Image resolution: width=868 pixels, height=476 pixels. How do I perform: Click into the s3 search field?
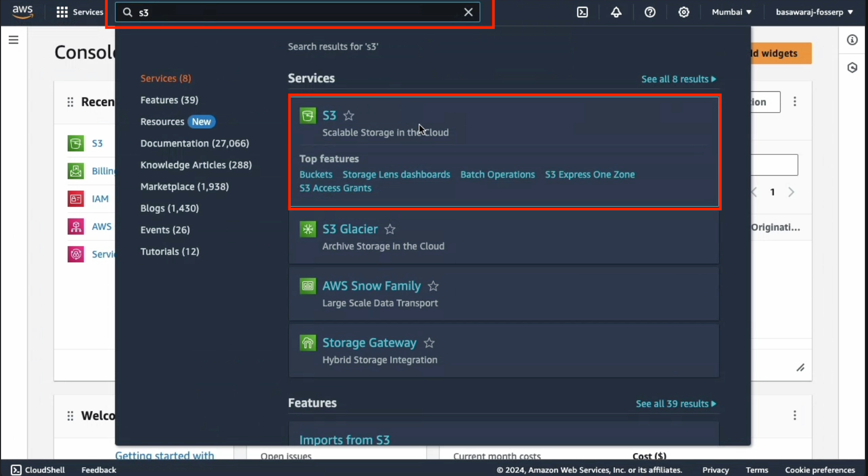click(x=297, y=12)
